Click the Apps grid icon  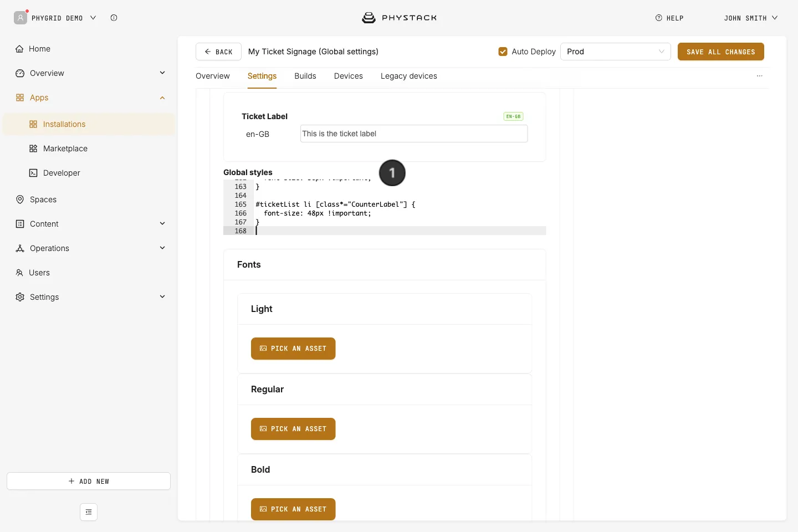20,98
